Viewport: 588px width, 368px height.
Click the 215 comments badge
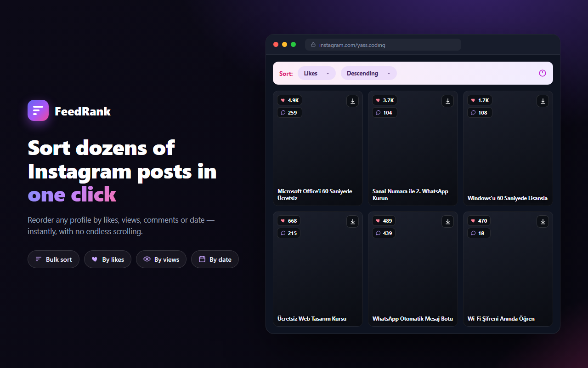pyautogui.click(x=289, y=233)
